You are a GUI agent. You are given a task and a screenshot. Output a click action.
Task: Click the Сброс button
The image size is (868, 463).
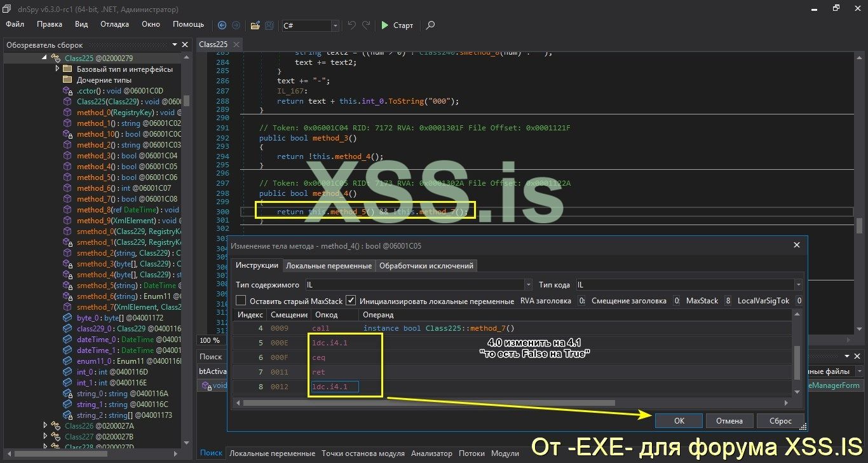click(x=780, y=421)
